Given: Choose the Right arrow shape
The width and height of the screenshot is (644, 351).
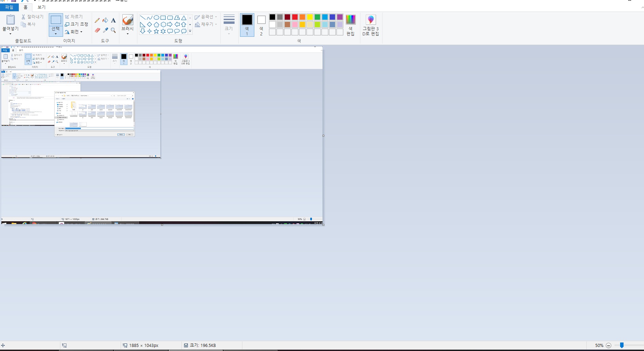Looking at the screenshot, I should coord(170,25).
